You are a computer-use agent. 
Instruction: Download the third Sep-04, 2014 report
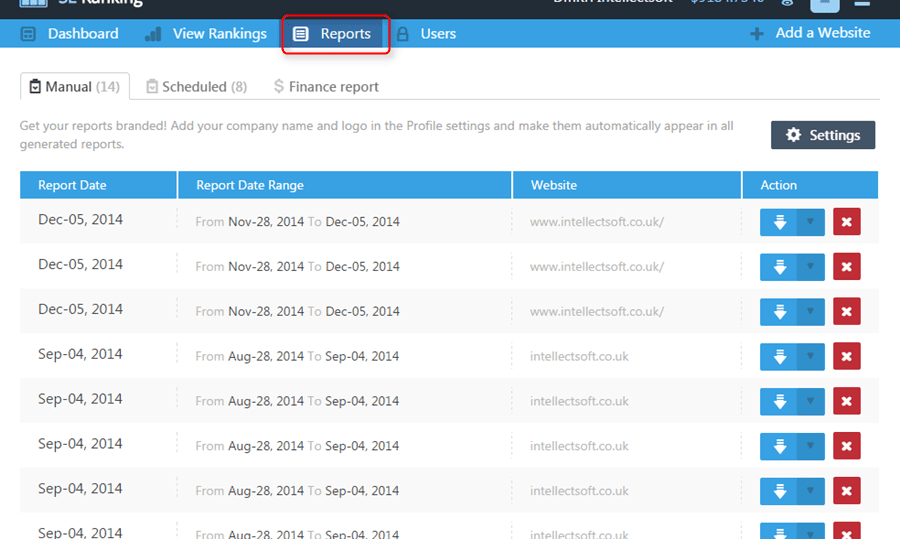pos(778,446)
